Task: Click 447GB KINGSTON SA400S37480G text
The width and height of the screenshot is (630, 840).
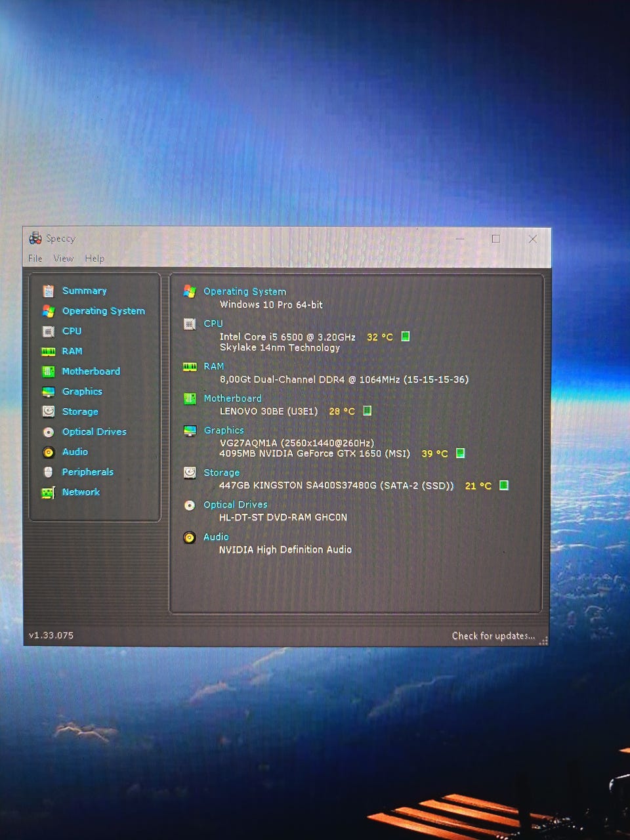Action: 337,486
